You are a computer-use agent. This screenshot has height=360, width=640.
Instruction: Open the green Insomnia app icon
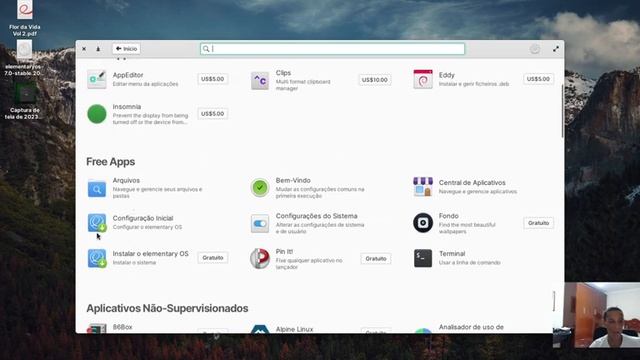(x=97, y=114)
